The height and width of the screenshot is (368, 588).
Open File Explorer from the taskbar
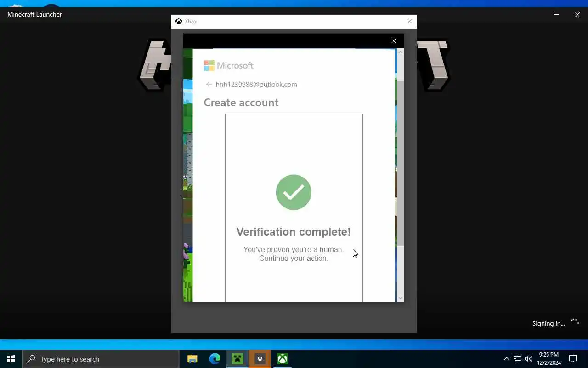[192, 359]
